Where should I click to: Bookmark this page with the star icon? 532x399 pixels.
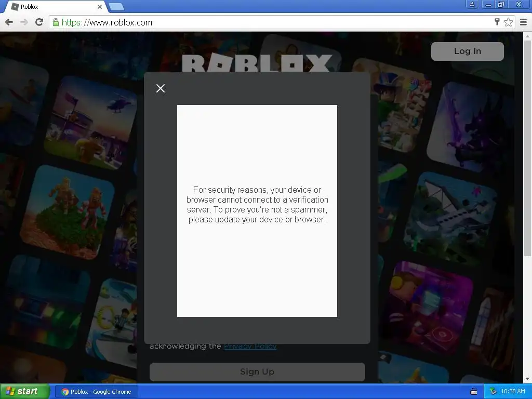[508, 22]
